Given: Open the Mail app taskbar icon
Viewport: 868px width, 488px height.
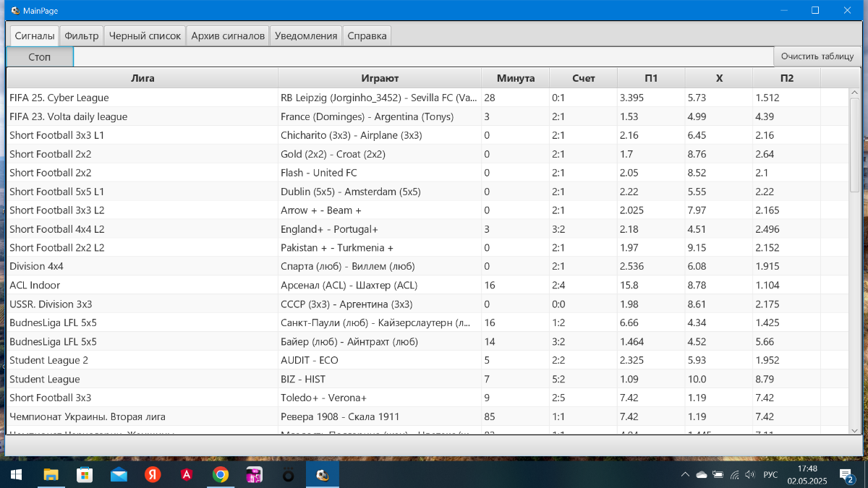Looking at the screenshot, I should coord(119,474).
